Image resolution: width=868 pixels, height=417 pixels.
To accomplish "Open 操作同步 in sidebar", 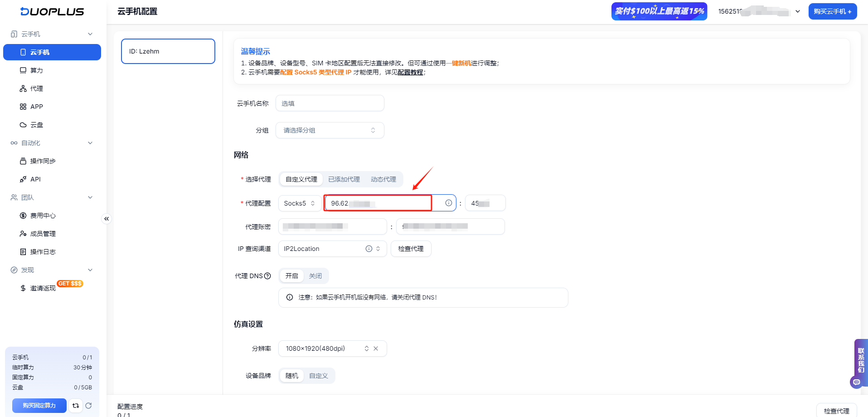I will click(x=52, y=161).
